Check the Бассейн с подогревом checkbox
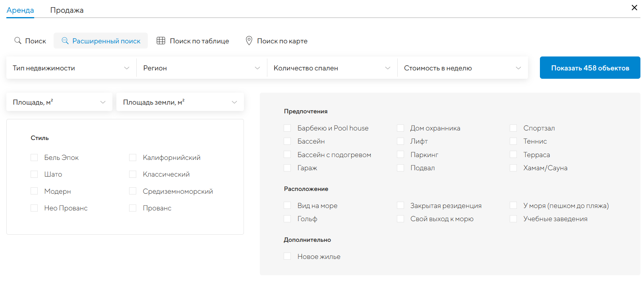The width and height of the screenshot is (644, 282). click(287, 155)
